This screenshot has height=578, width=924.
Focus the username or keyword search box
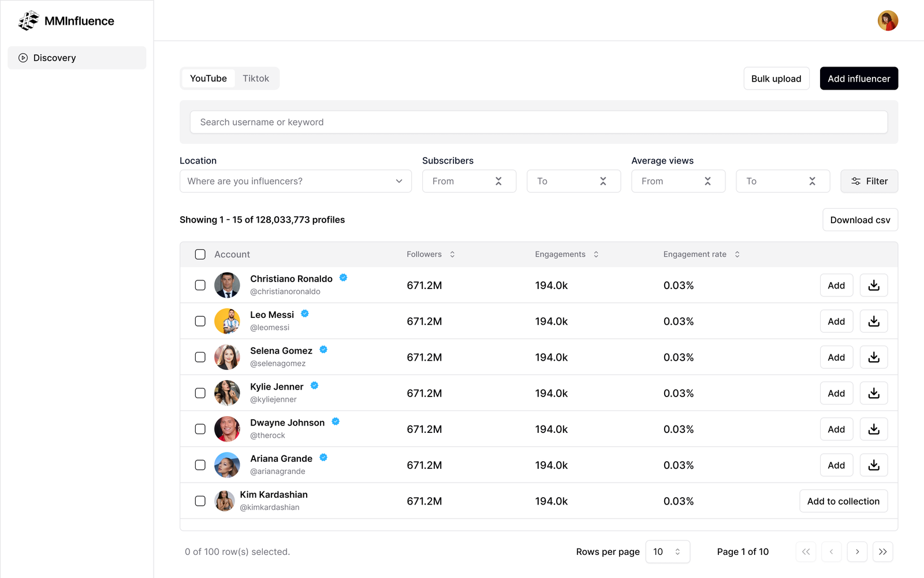(x=538, y=122)
